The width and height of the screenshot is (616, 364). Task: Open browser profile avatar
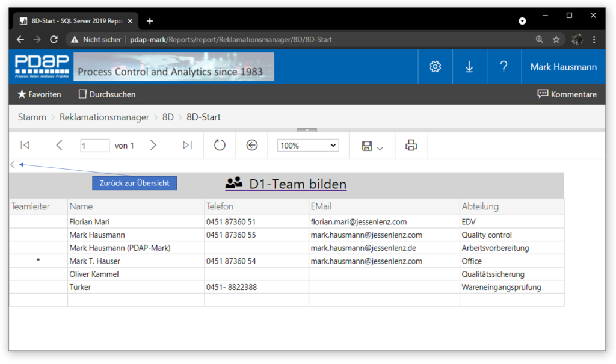click(x=577, y=39)
